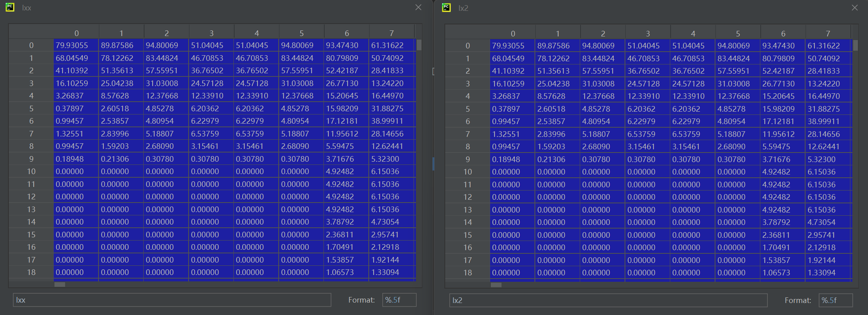Select cell 15.20645 in the Ix2 table
868x315 pixels.
783,96
